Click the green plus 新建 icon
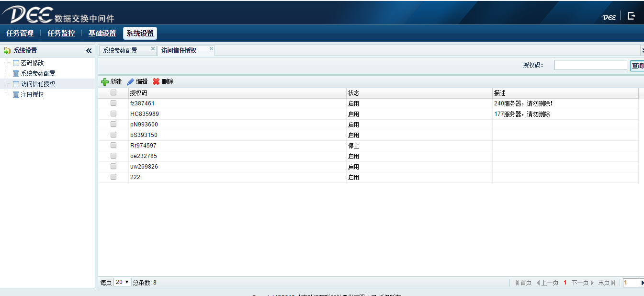The width and height of the screenshot is (644, 296). 105,82
